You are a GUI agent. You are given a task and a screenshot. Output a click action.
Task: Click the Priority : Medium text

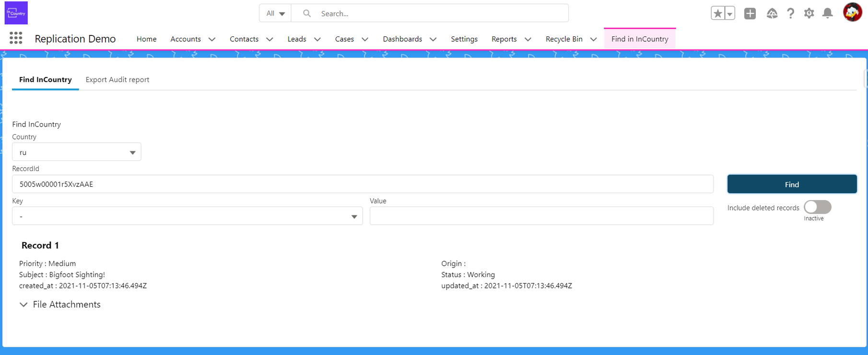(47, 263)
